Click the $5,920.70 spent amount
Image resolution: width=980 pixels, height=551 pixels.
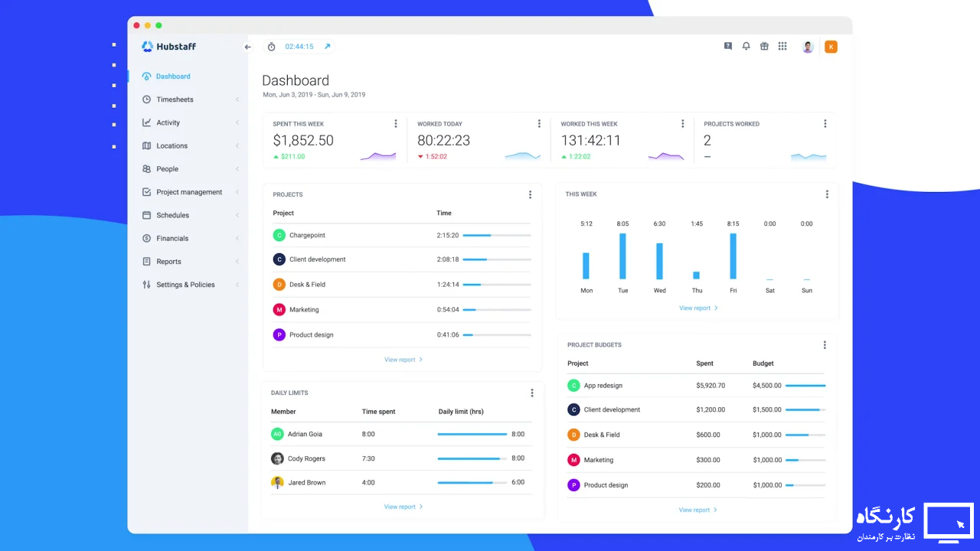coord(710,386)
